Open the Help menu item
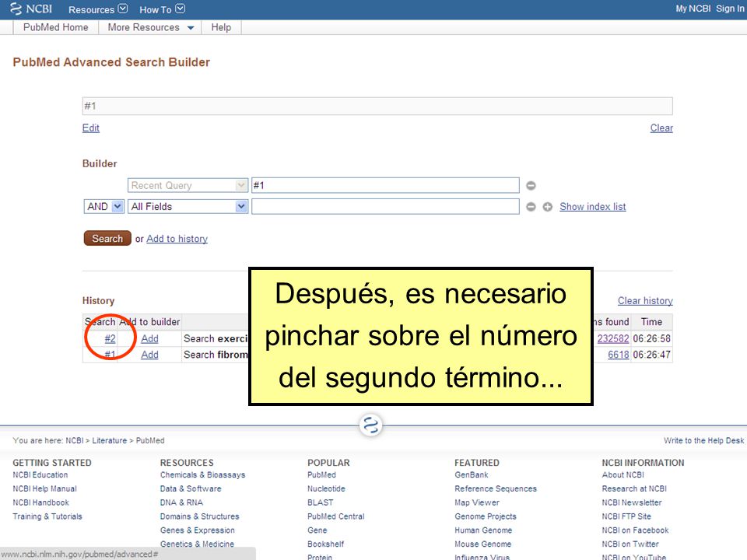 221,28
